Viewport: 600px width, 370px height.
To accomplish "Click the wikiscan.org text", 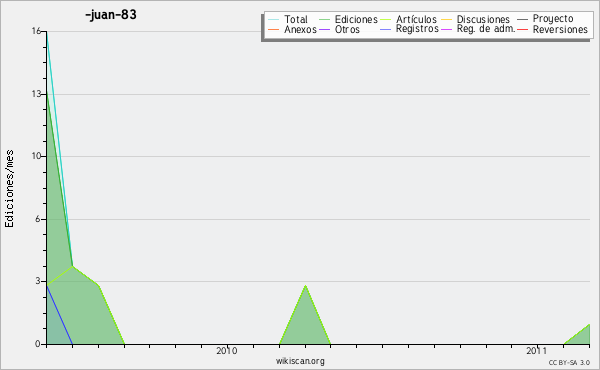I will tap(300, 361).
